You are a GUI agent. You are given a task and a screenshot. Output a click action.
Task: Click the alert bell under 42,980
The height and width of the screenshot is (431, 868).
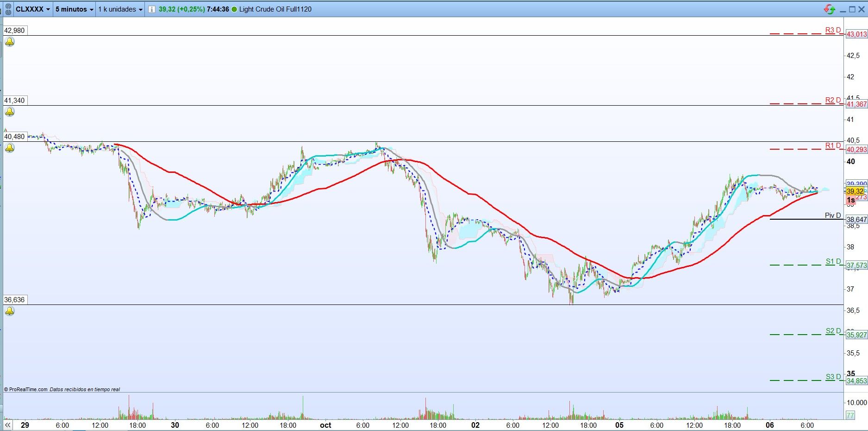[x=10, y=42]
